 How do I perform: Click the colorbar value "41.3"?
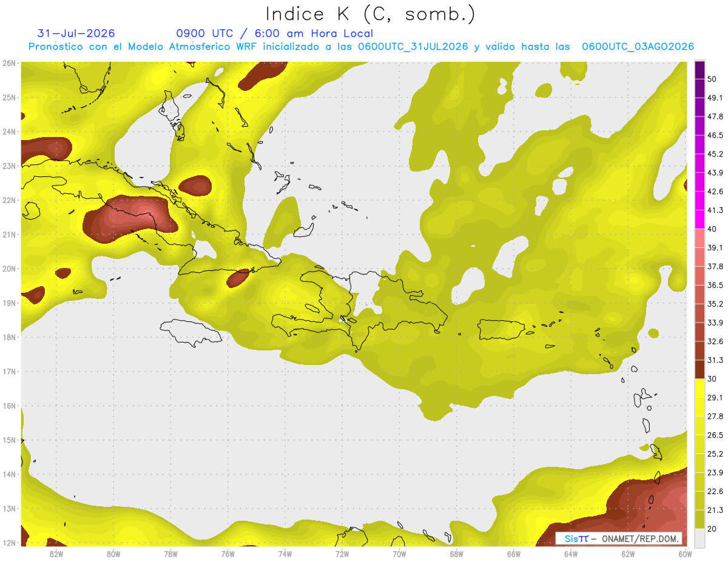tap(715, 210)
